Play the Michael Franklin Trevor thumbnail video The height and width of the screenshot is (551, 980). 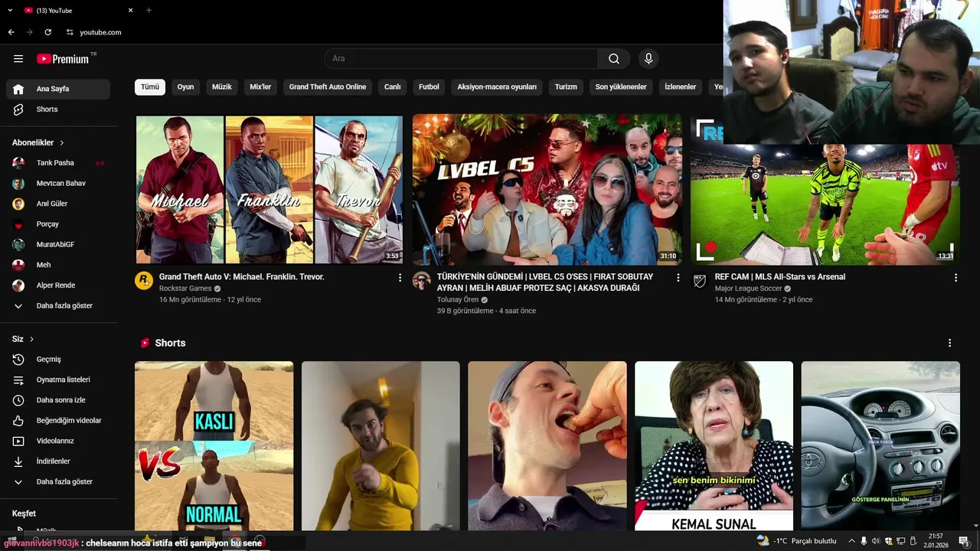(269, 190)
